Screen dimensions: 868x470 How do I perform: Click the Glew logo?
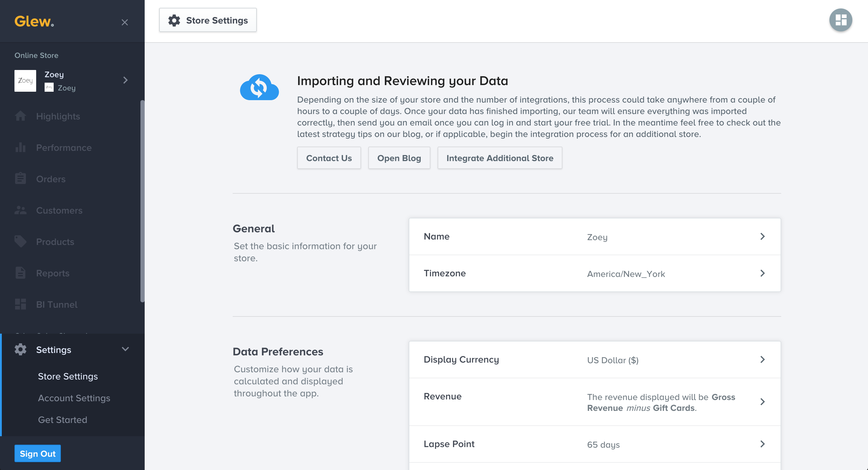[x=34, y=22]
